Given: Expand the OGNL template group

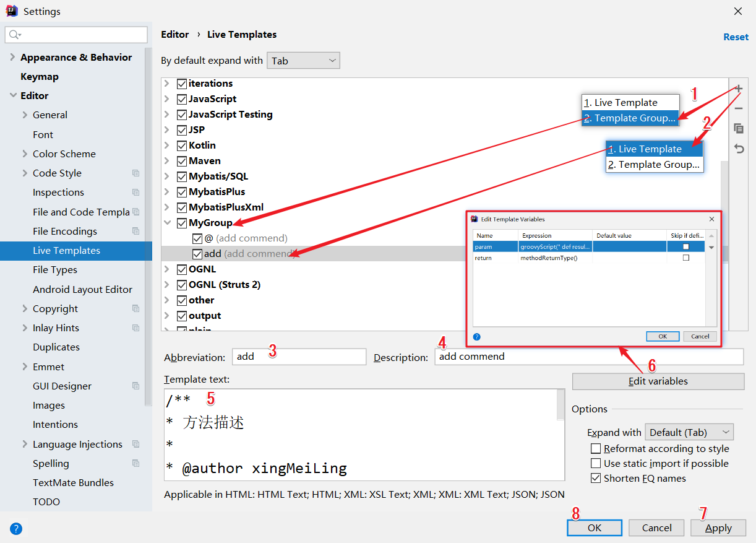Looking at the screenshot, I should tap(167, 269).
